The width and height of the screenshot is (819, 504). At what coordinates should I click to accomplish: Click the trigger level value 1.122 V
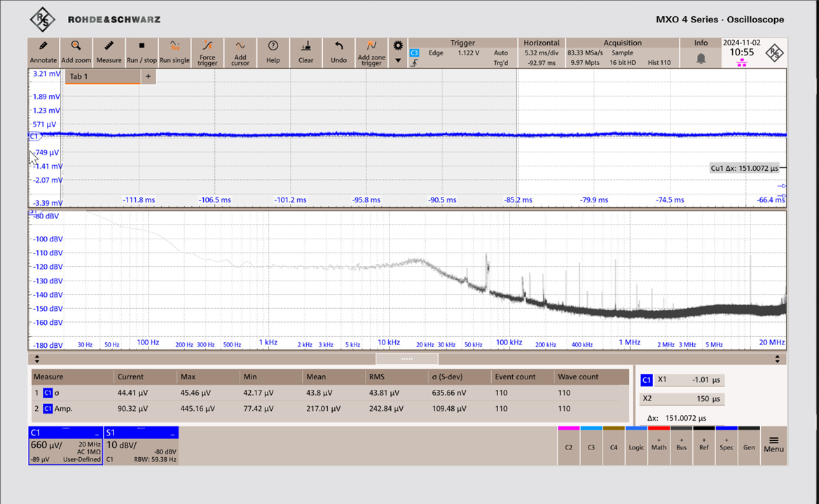(x=469, y=52)
